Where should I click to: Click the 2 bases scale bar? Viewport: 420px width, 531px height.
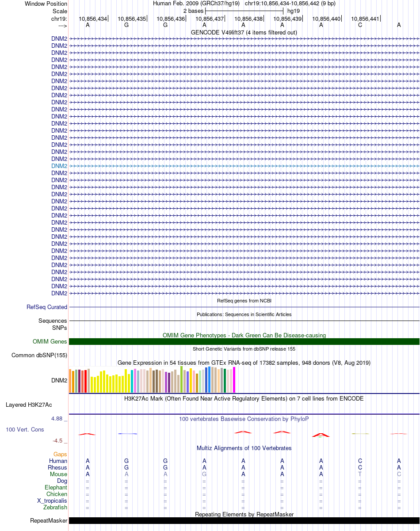coord(244,11)
